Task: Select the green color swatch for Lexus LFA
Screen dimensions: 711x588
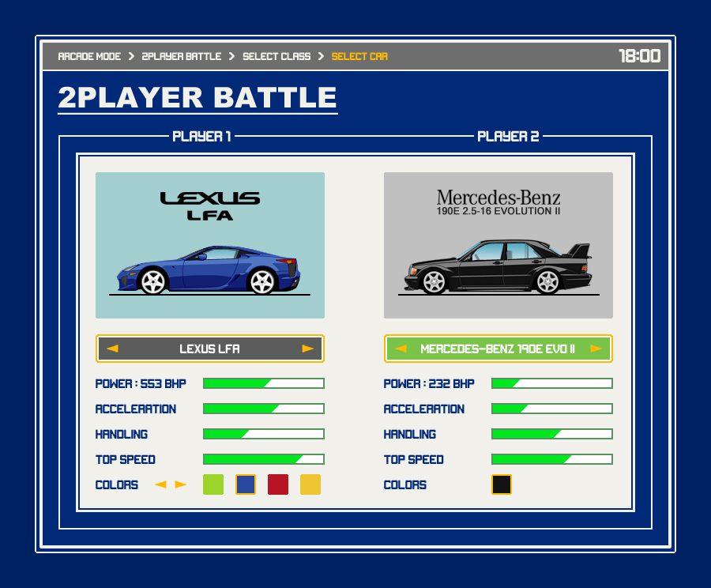Action: coord(213,484)
